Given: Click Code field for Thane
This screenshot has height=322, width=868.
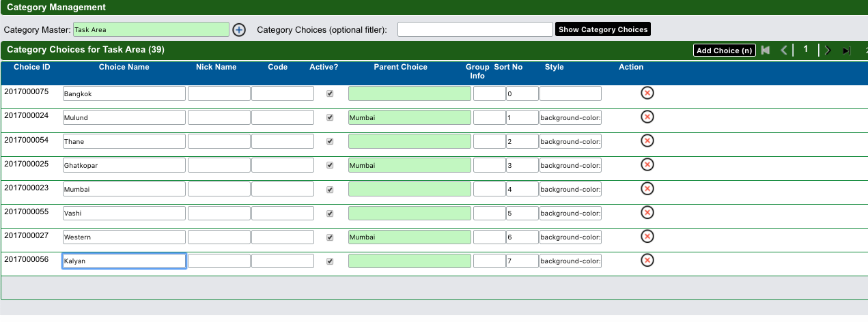Looking at the screenshot, I should 283,141.
